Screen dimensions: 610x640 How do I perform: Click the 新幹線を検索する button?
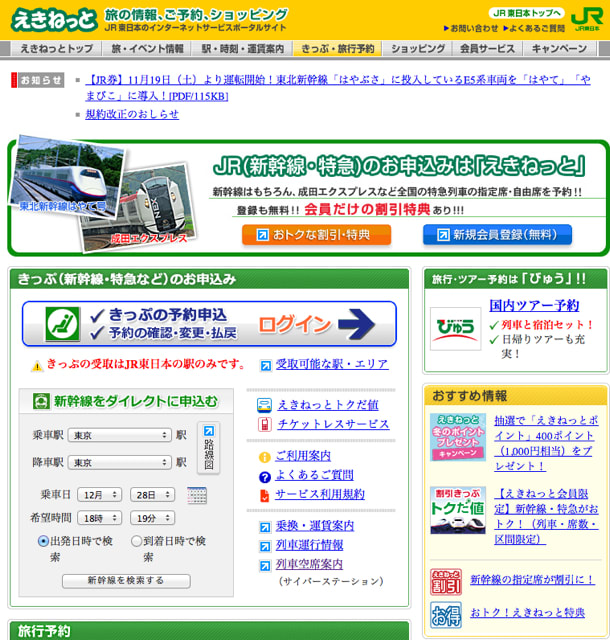[126, 581]
